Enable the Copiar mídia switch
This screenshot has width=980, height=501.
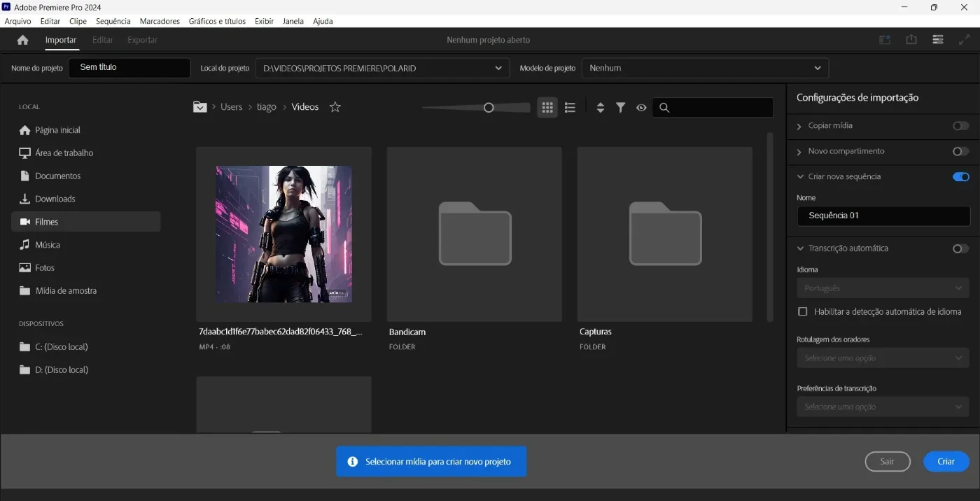[960, 126]
